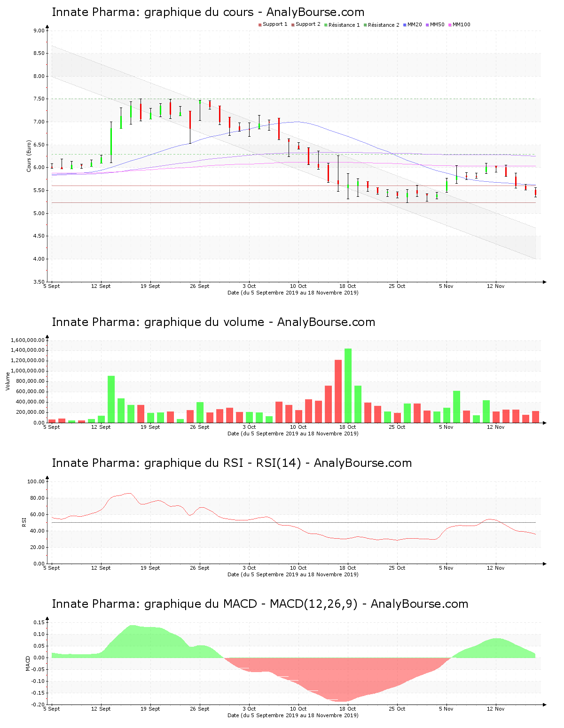The height and width of the screenshot is (728, 564).
Task: Click the -0.20 value on MACD axis
Action: click(38, 705)
